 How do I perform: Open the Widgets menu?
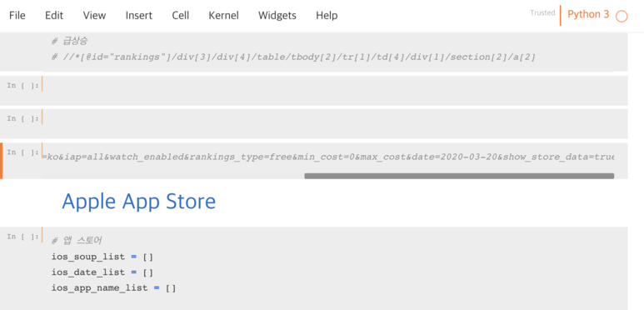[x=277, y=16]
